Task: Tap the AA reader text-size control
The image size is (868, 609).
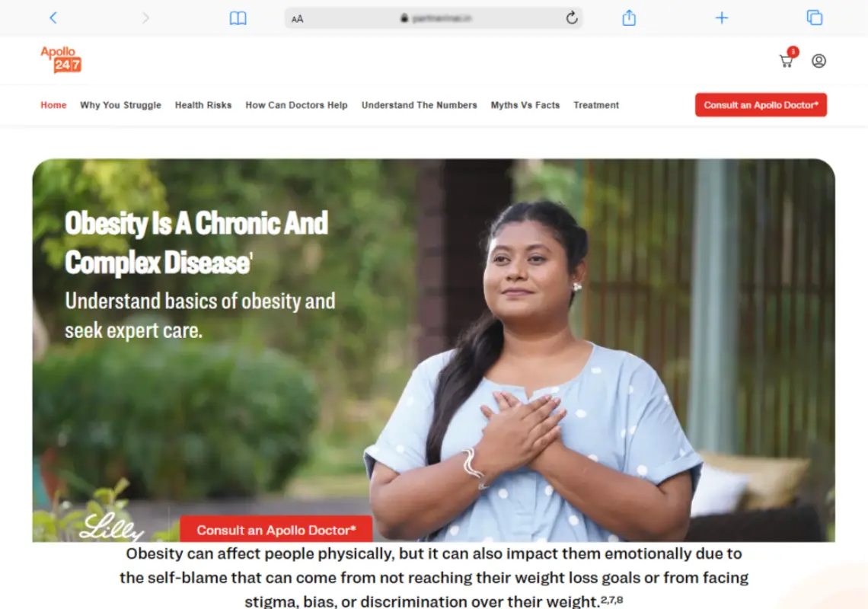Action: [x=297, y=19]
